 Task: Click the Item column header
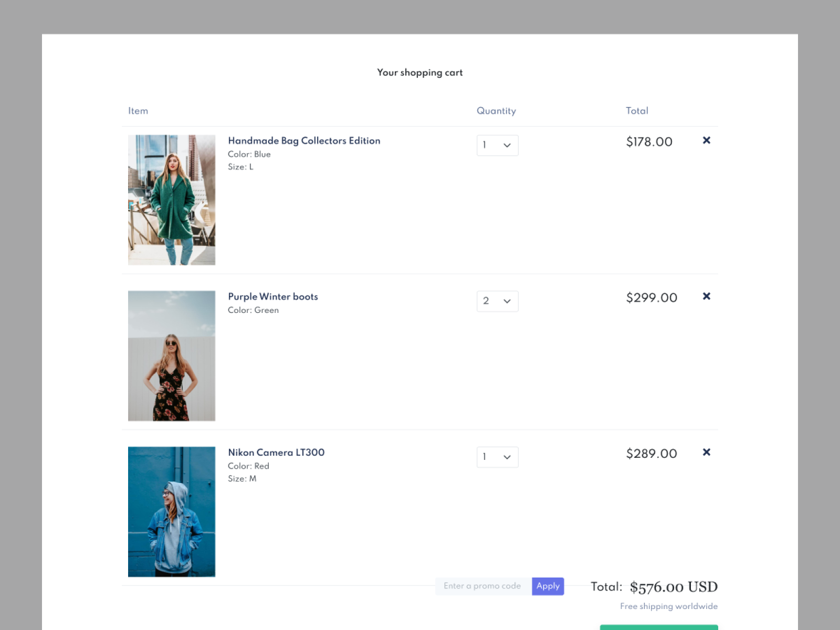click(x=138, y=111)
